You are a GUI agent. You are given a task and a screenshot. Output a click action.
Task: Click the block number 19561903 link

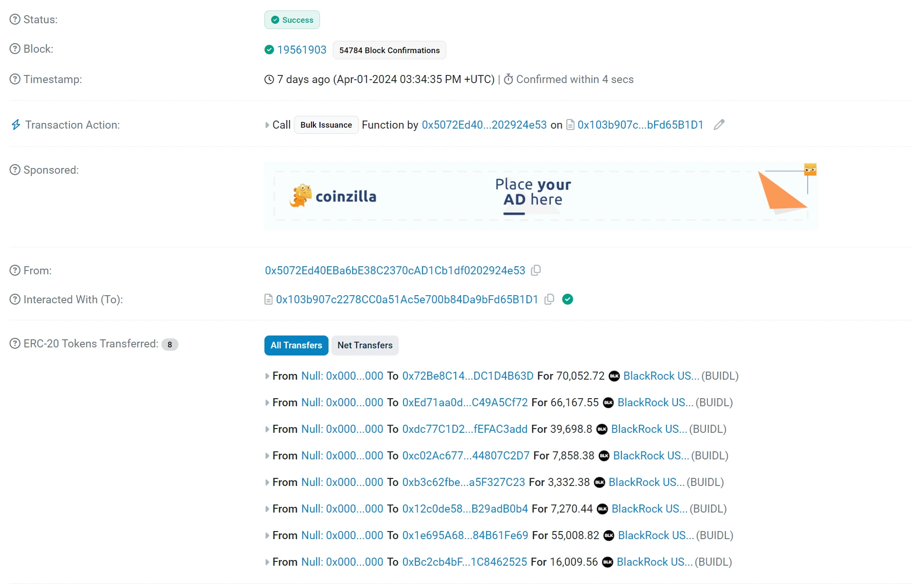302,49
